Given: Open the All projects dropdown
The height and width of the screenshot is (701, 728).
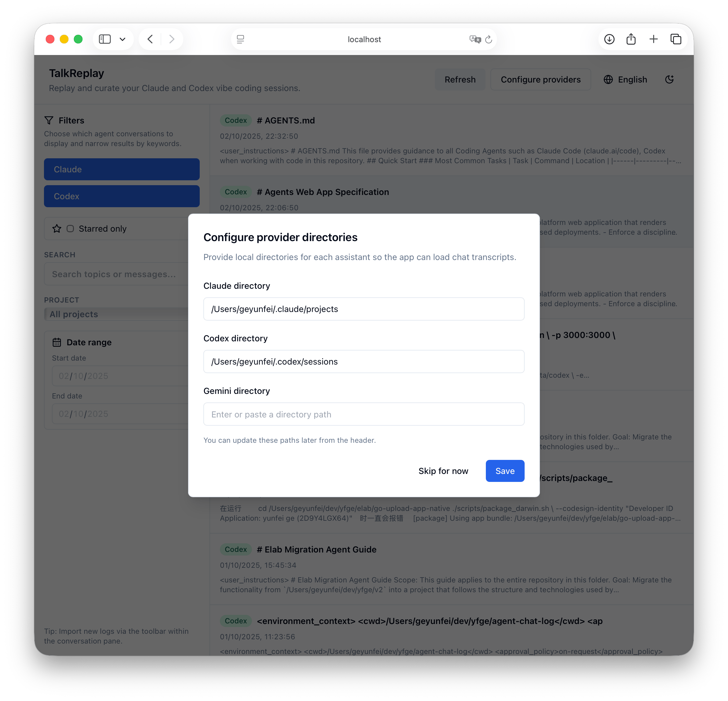Looking at the screenshot, I should (x=116, y=314).
